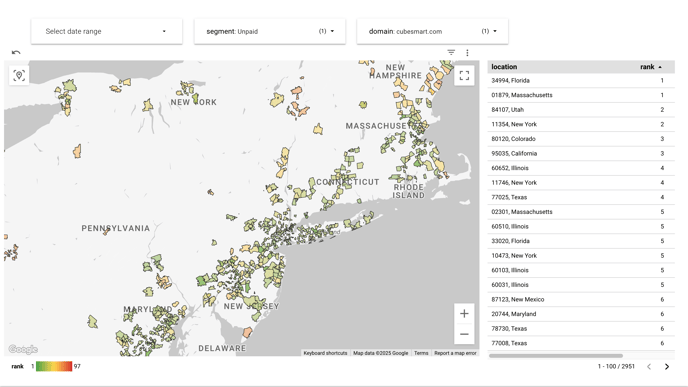Image resolution: width=688 pixels, height=387 pixels.
Task: Click the rank color gradient legend
Action: pyautogui.click(x=54, y=366)
